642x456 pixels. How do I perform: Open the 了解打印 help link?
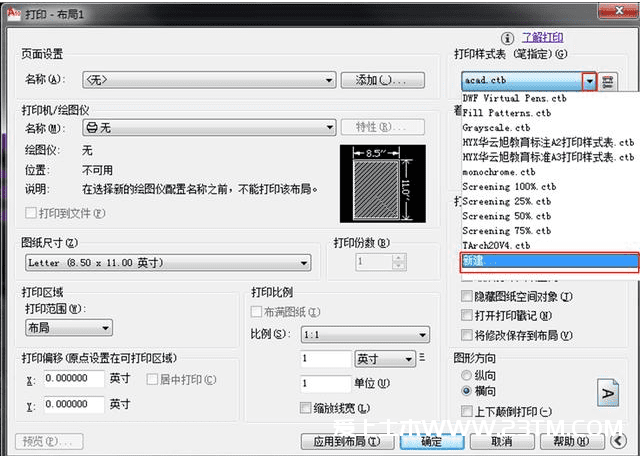pyautogui.click(x=543, y=38)
